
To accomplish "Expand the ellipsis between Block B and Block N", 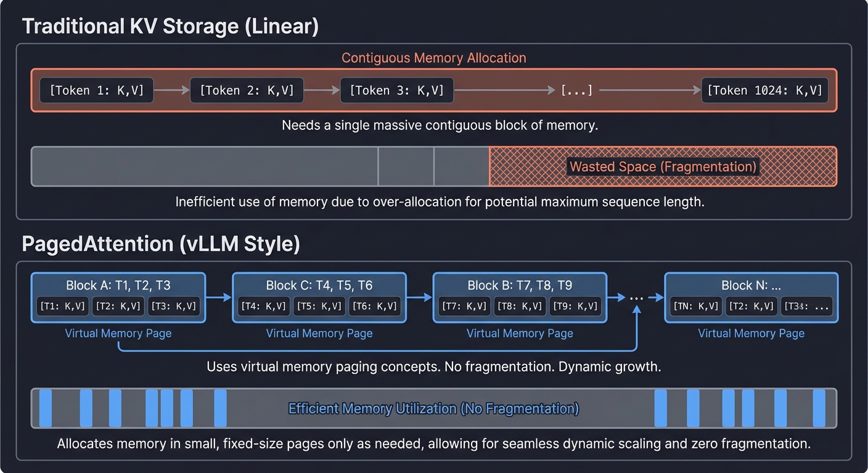I will (636, 297).
